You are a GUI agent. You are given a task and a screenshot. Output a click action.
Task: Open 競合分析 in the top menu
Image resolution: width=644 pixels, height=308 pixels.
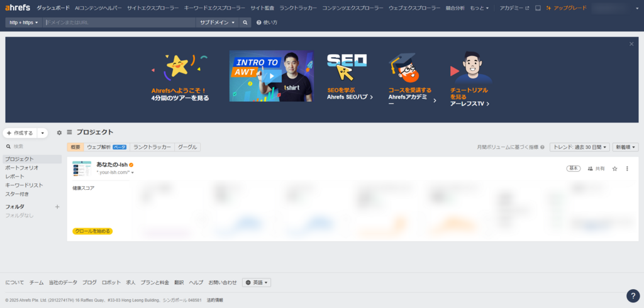(x=455, y=8)
